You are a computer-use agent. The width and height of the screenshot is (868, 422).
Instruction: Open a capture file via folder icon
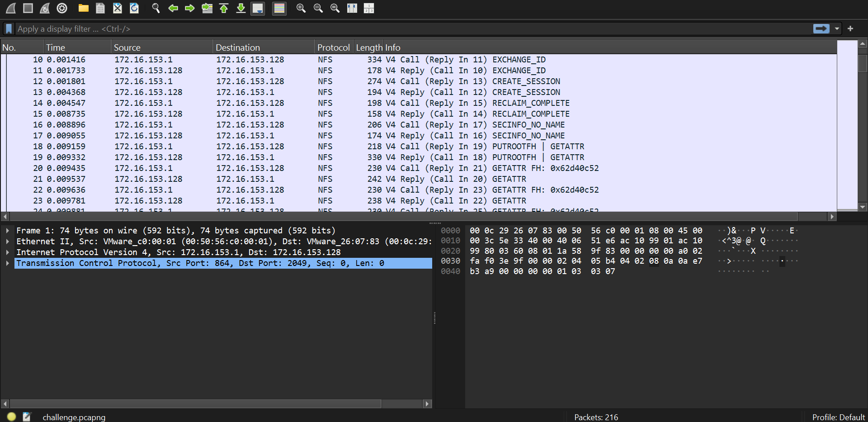(x=83, y=8)
